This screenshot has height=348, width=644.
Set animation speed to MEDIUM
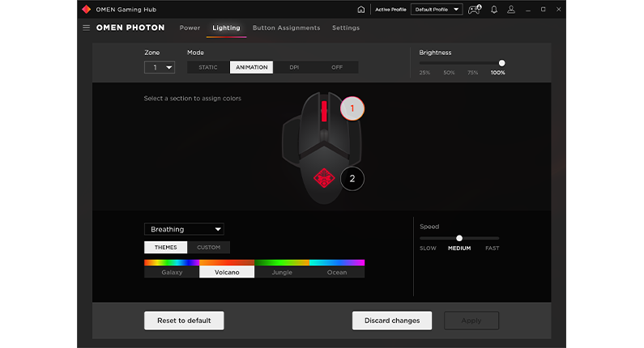pyautogui.click(x=459, y=248)
